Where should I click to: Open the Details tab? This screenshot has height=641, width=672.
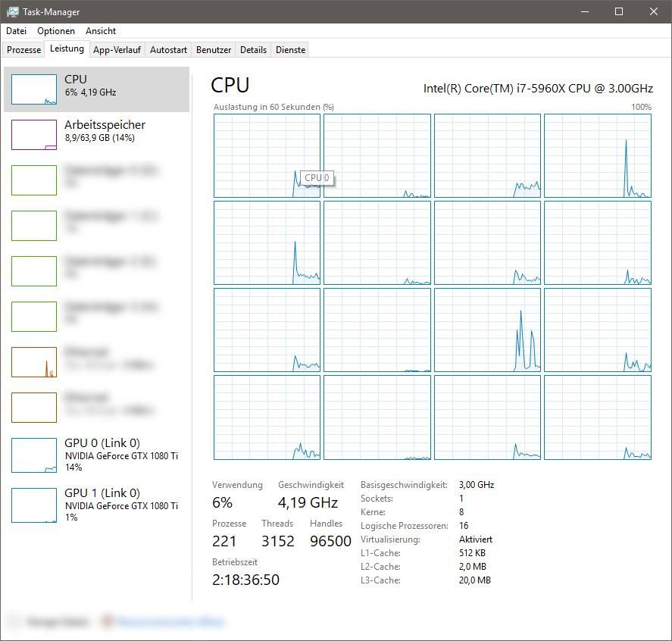[253, 50]
